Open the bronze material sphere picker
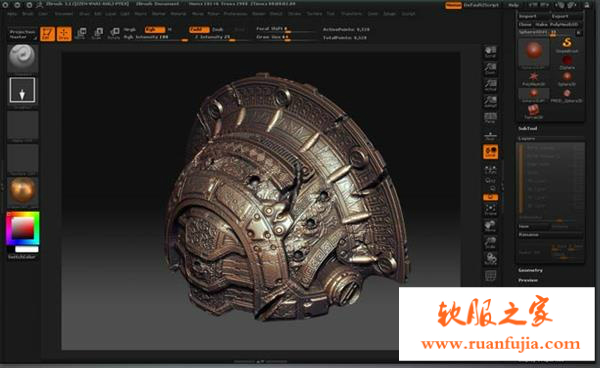 [23, 190]
